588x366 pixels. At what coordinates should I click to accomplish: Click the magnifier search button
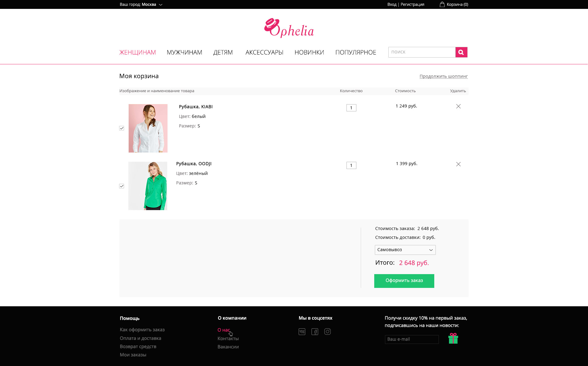tap(461, 52)
